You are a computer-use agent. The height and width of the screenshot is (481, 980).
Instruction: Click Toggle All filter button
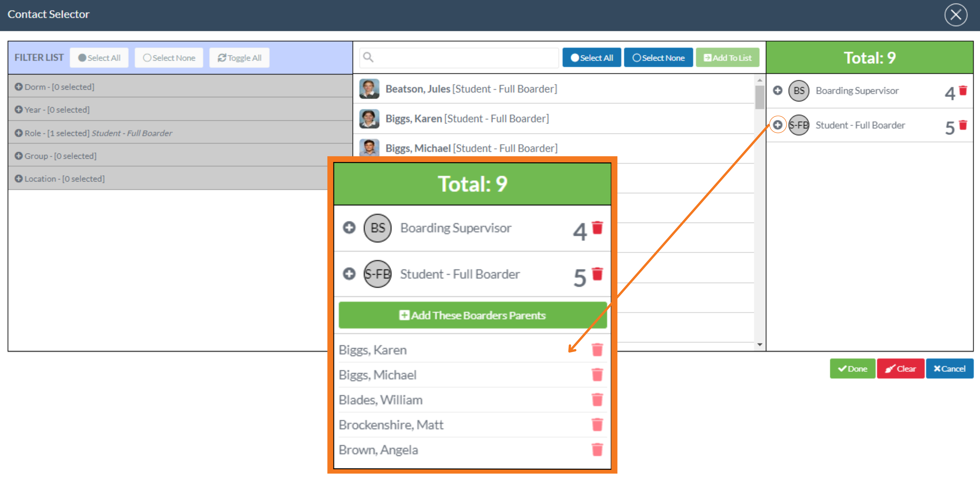(x=239, y=58)
